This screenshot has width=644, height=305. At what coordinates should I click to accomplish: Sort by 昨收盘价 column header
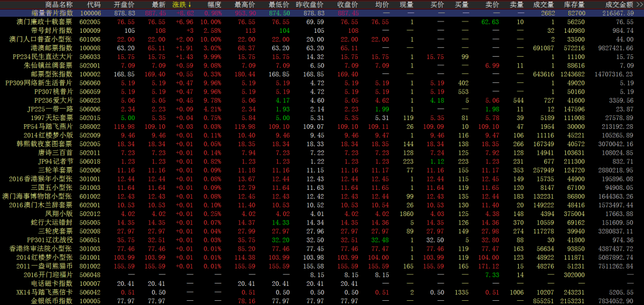(x=309, y=5)
